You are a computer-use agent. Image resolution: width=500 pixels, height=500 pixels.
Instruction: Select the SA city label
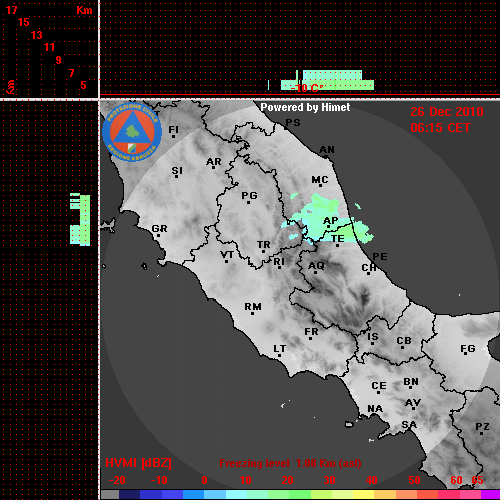point(409,425)
